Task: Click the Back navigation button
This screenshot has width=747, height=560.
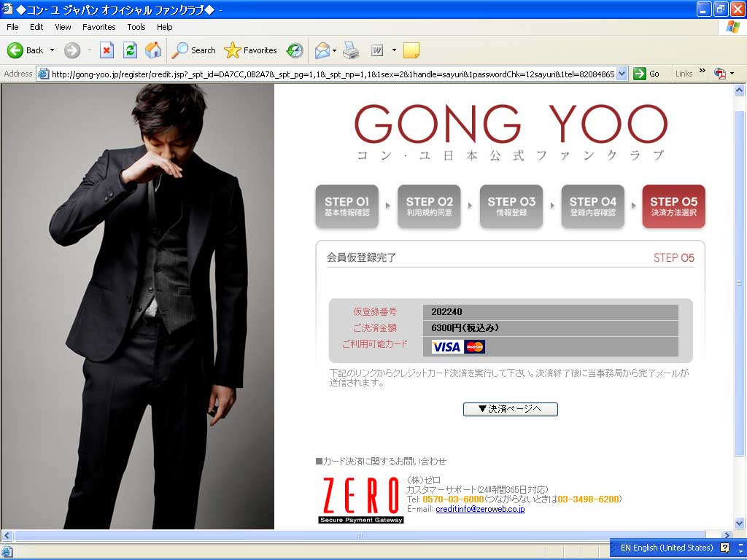Action: click(x=26, y=50)
